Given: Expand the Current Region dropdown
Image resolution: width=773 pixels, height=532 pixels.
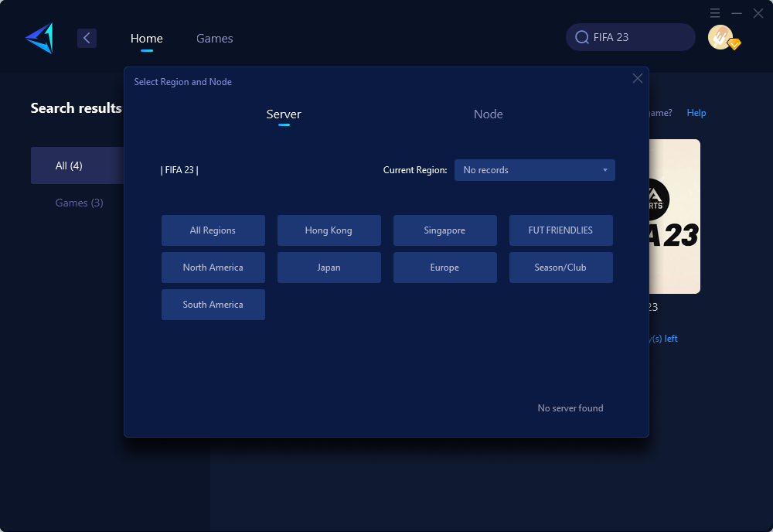Looking at the screenshot, I should (x=534, y=170).
